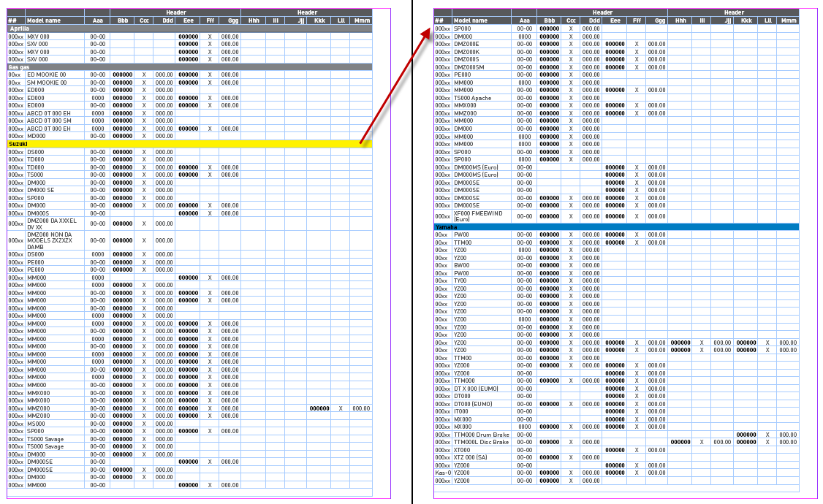Click the Eee column header in the Gas gas table
The height and width of the screenshot is (504, 823).
[x=189, y=20]
